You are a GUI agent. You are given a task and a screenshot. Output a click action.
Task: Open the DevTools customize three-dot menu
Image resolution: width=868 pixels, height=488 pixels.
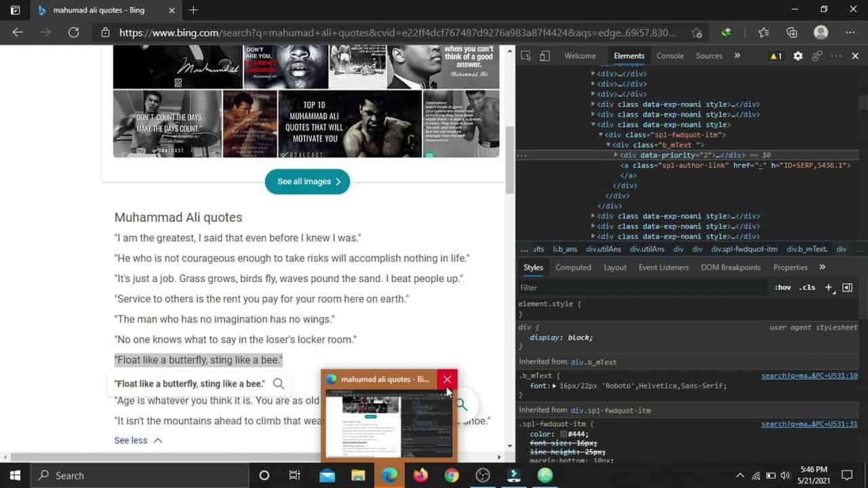tap(836, 56)
